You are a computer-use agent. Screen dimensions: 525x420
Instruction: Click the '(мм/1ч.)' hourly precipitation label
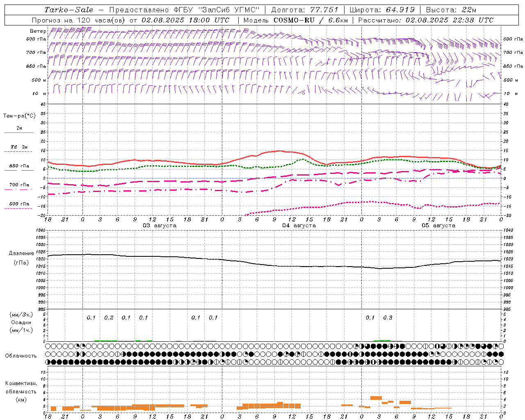click(21, 330)
